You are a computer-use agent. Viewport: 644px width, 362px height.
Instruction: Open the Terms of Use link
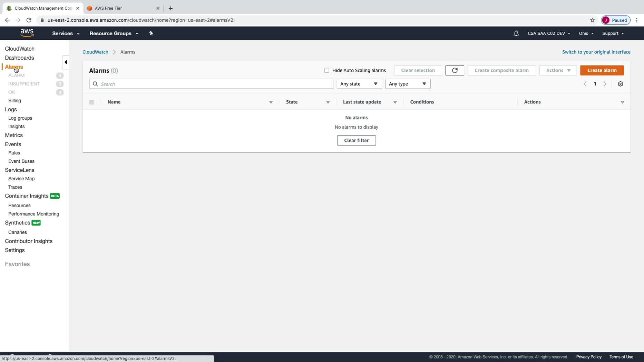click(621, 357)
